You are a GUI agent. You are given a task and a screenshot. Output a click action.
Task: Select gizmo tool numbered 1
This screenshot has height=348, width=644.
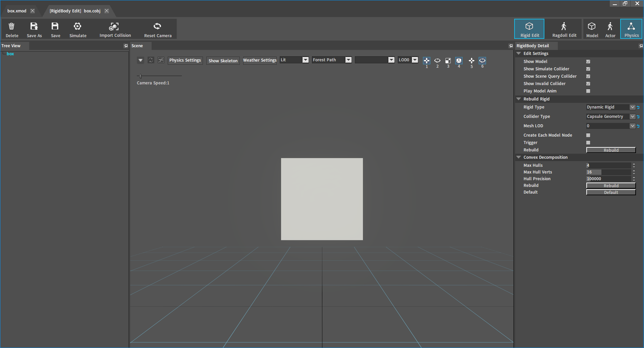click(427, 60)
